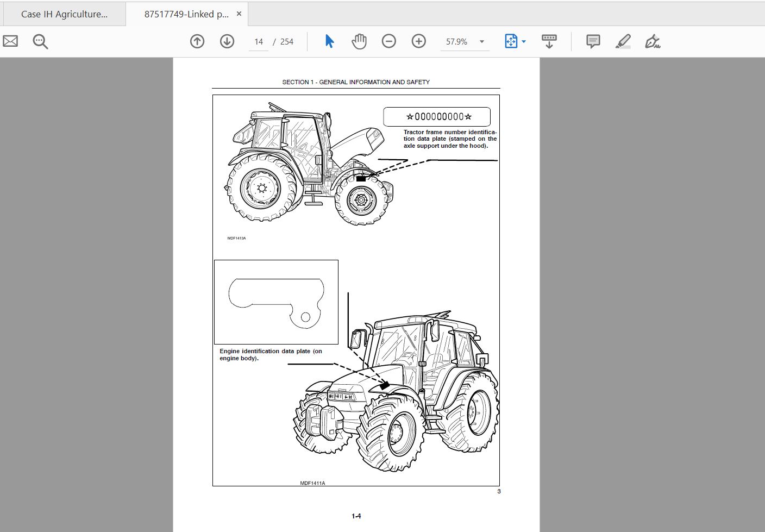The height and width of the screenshot is (532, 765).
Task: Go to previous page with up arrow
Action: click(197, 41)
